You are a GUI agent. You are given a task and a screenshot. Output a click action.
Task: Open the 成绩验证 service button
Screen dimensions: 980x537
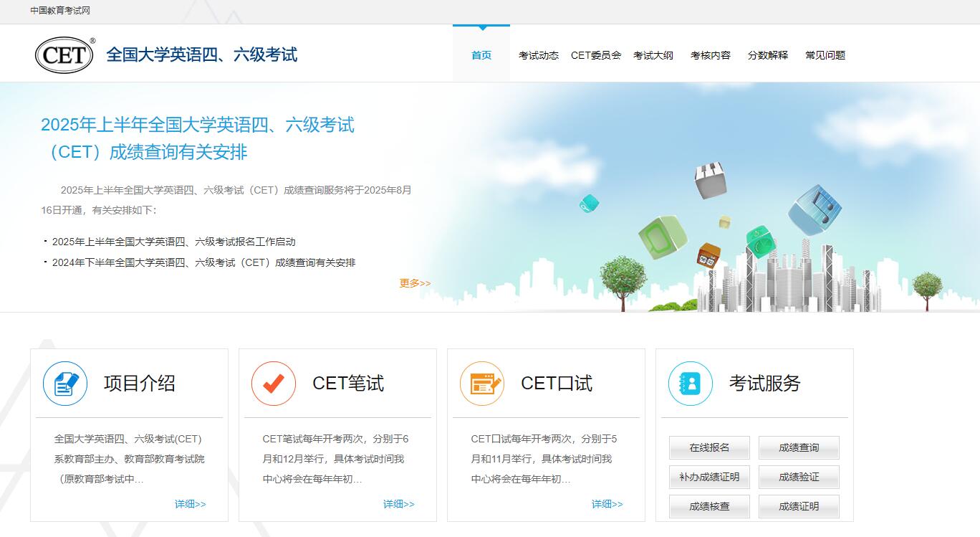coord(799,477)
